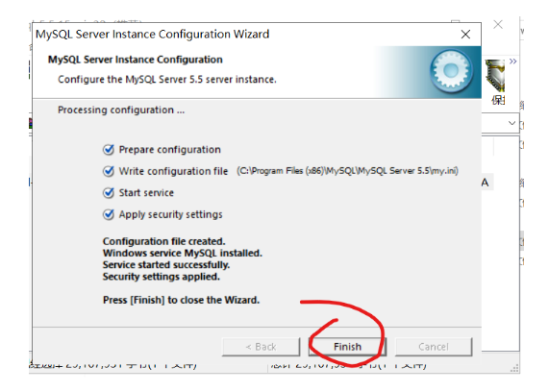
Task: Click the my.ini configuration file path text
Action: point(347,171)
